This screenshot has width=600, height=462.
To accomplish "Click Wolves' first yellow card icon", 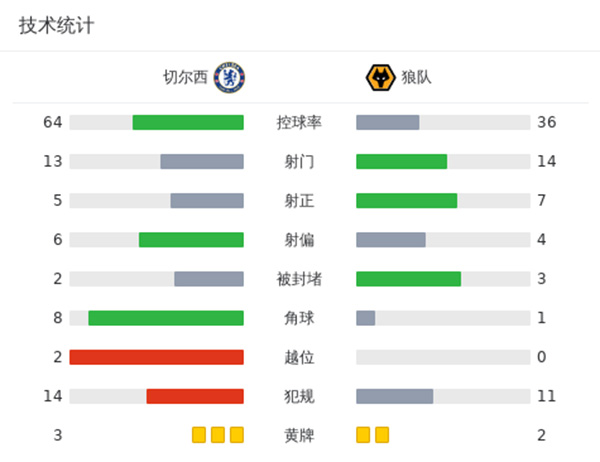I will [363, 435].
